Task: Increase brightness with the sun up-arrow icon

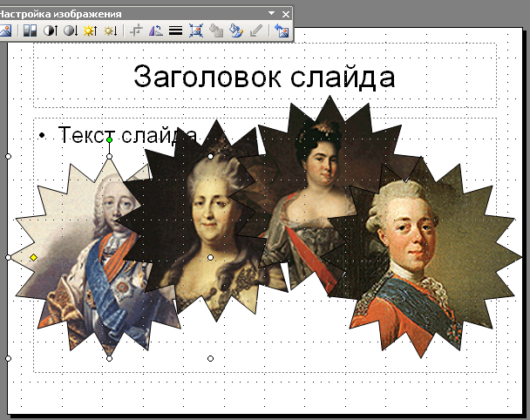Action: click(x=91, y=30)
